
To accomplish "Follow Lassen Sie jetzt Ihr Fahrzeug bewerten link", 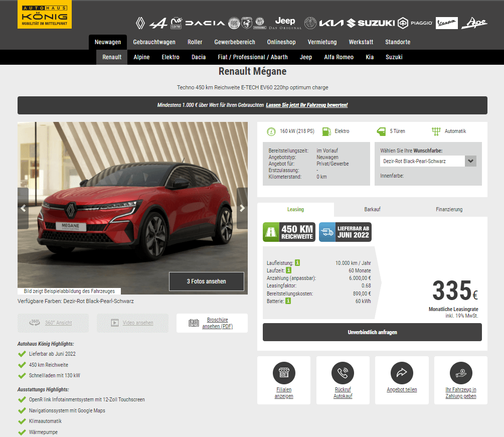I will pos(306,105).
